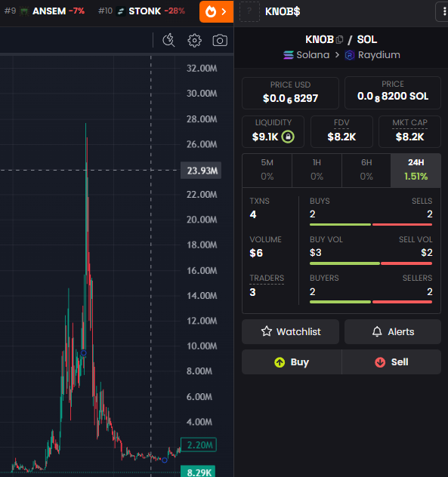Click the liquidity lock icon
The height and width of the screenshot is (477, 448).
point(288,137)
